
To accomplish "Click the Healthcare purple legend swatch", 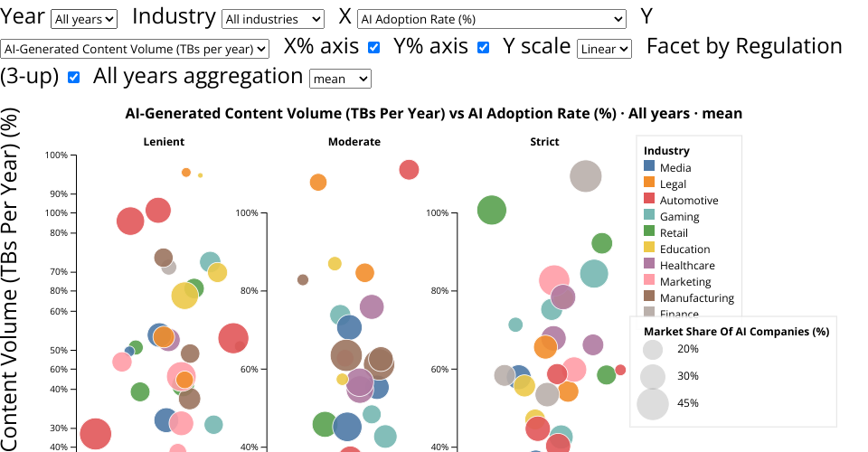I will click(649, 265).
